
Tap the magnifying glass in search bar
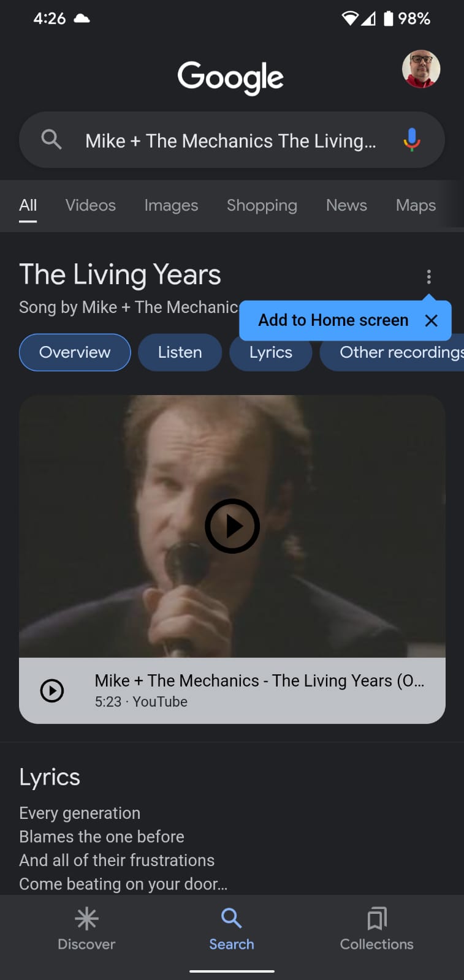[x=51, y=140]
